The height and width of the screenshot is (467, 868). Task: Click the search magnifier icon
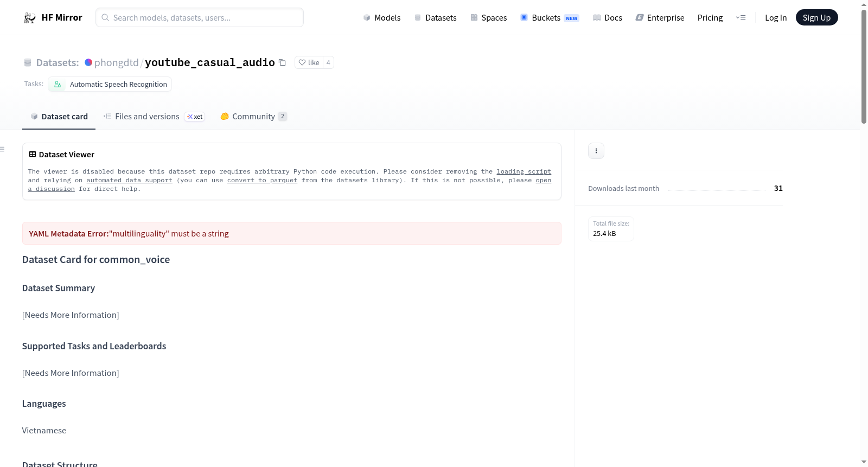[x=105, y=17]
